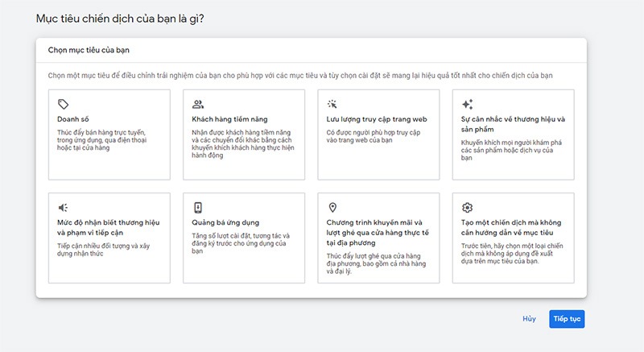This screenshot has width=644, height=352.
Task: Pick the Lưu lượng truy cập trang web title
Action: [x=368, y=119]
